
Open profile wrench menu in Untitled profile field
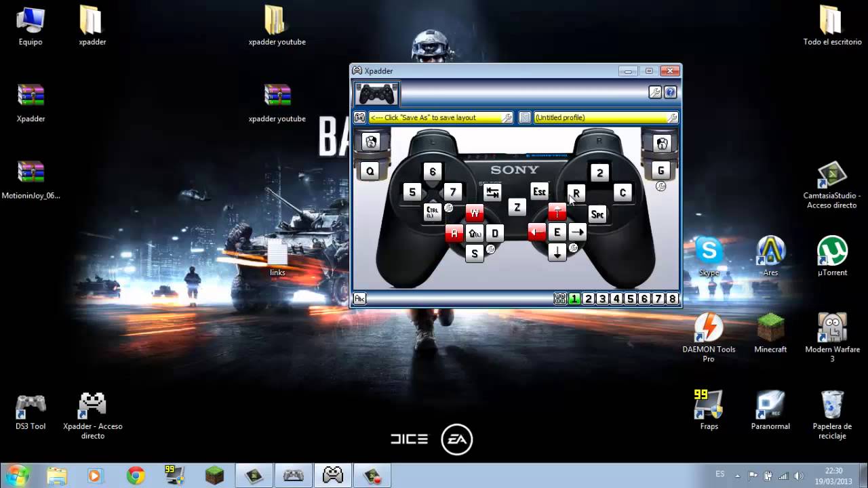coord(672,117)
